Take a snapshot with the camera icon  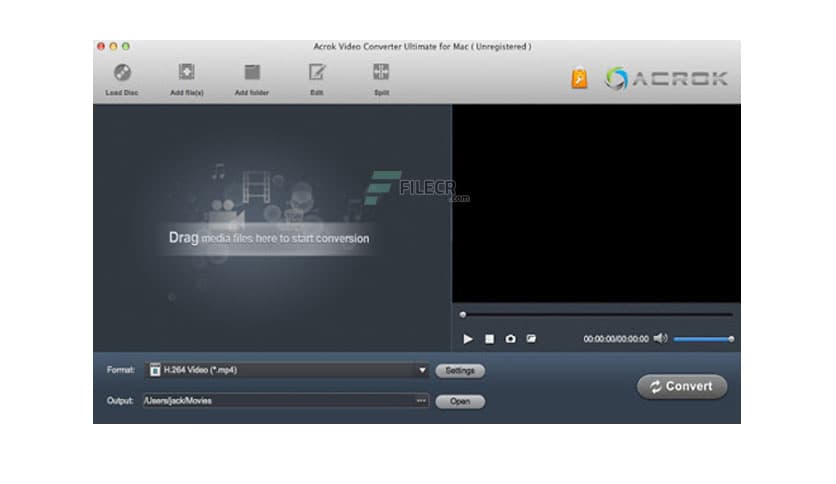coord(510,339)
